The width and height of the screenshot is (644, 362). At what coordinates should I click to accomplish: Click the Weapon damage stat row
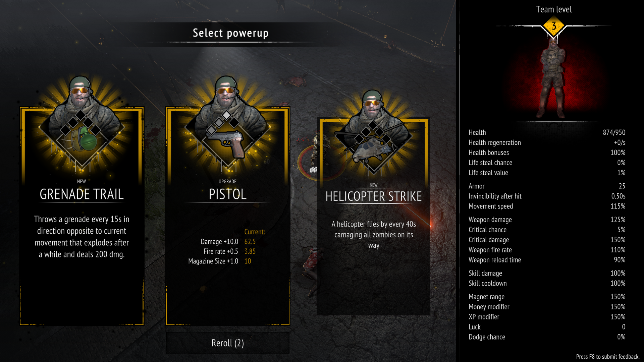(x=547, y=220)
